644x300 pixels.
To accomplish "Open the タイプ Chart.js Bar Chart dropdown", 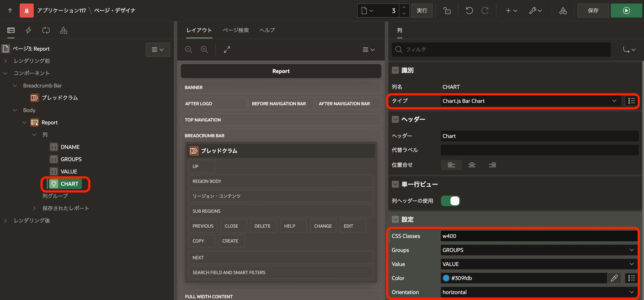I will click(x=530, y=101).
